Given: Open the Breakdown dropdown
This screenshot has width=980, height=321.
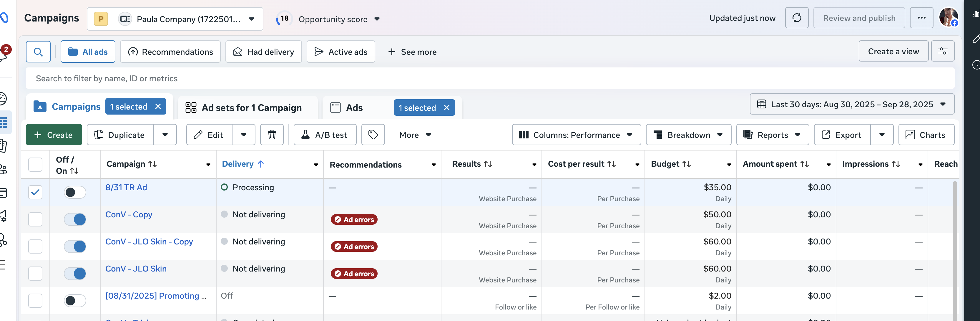Looking at the screenshot, I should pyautogui.click(x=688, y=135).
